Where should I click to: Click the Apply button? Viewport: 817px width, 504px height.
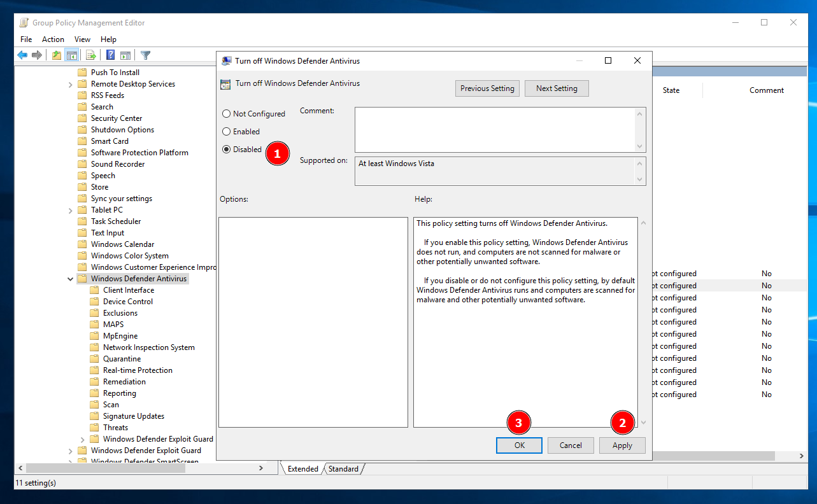(x=622, y=445)
